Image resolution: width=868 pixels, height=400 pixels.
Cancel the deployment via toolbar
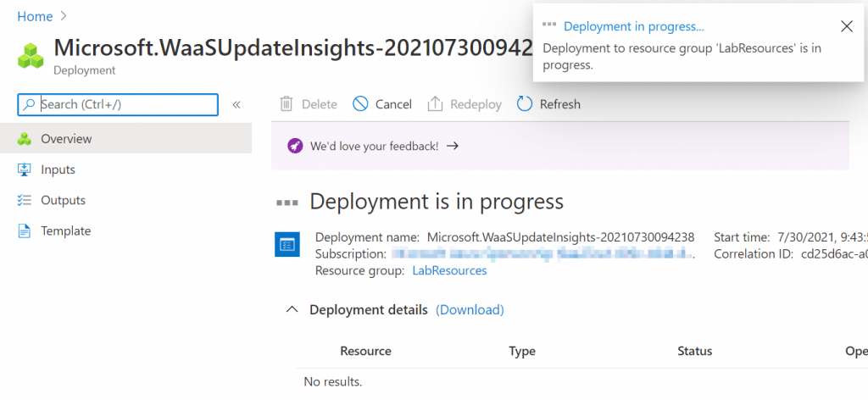(382, 104)
